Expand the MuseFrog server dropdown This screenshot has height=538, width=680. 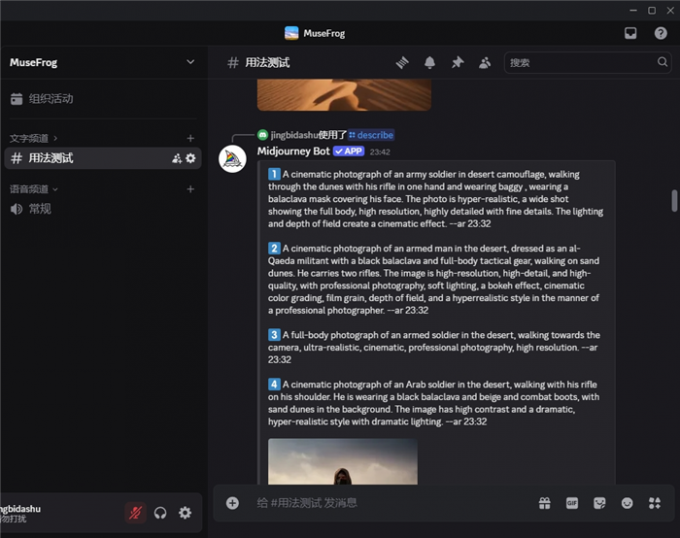coord(190,62)
